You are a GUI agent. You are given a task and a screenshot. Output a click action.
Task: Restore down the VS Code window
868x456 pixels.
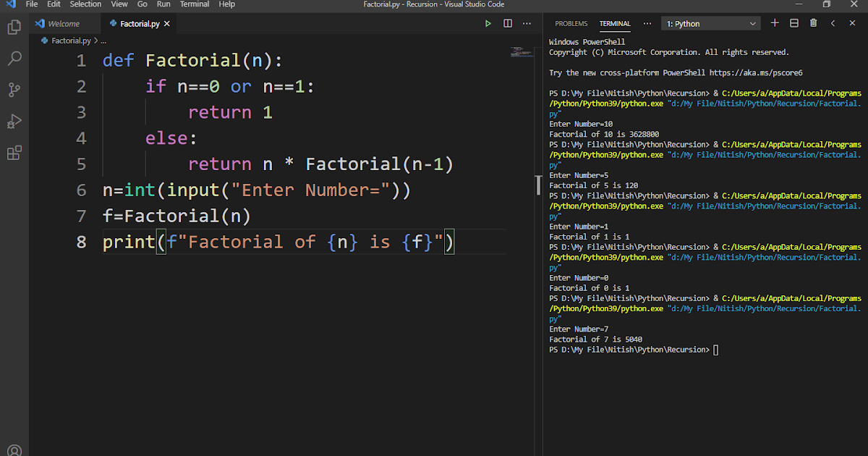(827, 4)
